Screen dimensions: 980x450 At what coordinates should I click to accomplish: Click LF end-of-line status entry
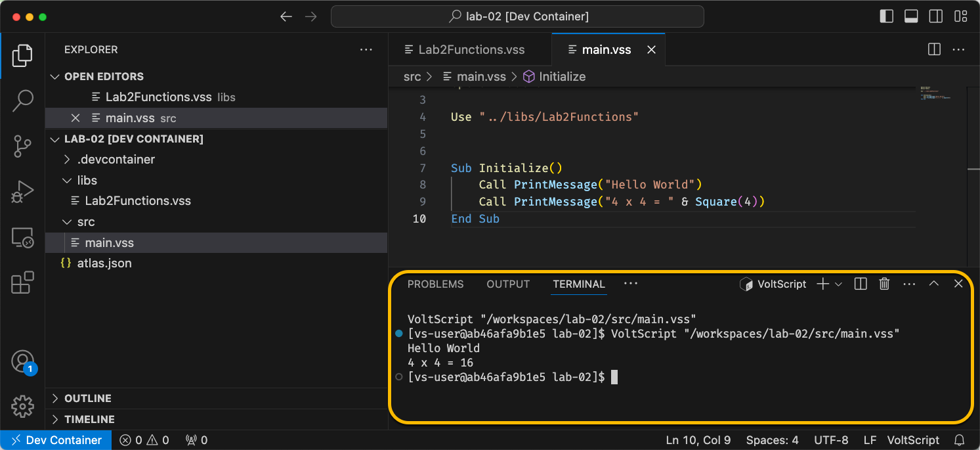click(870, 440)
